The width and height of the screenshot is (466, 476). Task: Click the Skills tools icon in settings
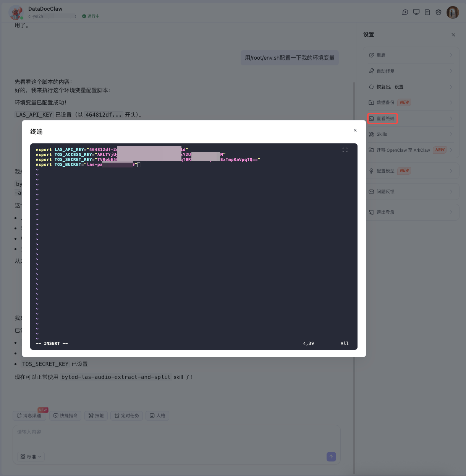[371, 134]
